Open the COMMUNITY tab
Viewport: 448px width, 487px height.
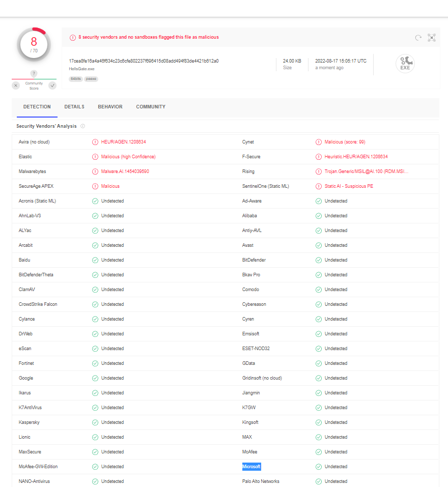pos(151,107)
